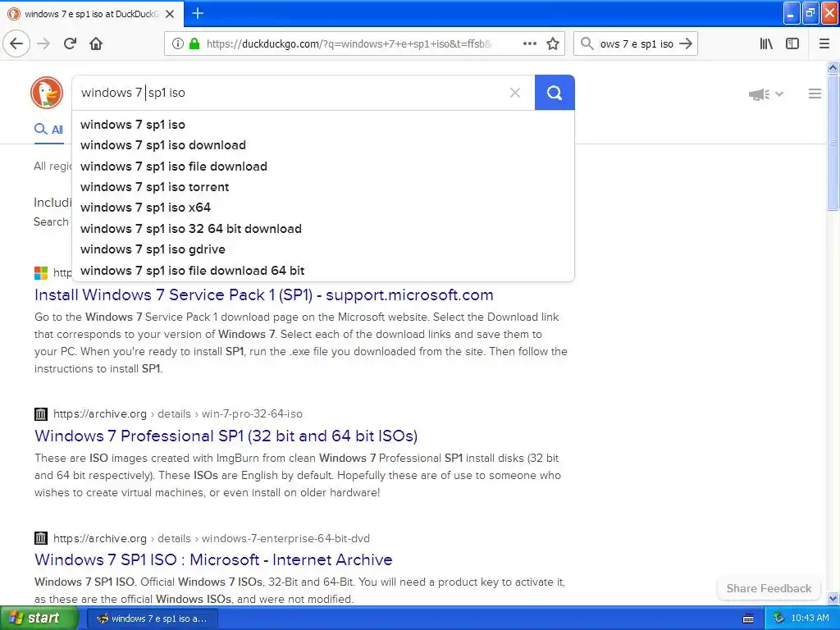Click the DuckDuckGo duck logo

pyautogui.click(x=47, y=93)
